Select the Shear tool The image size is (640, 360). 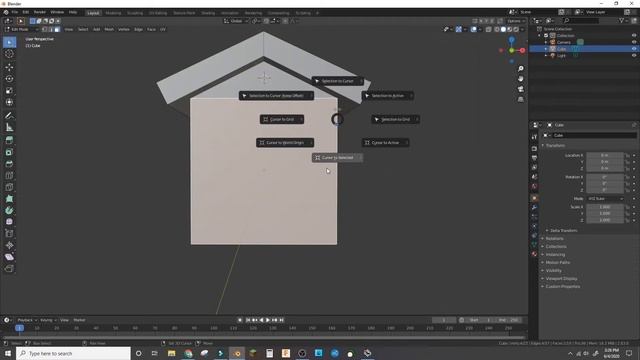pyautogui.click(x=9, y=257)
